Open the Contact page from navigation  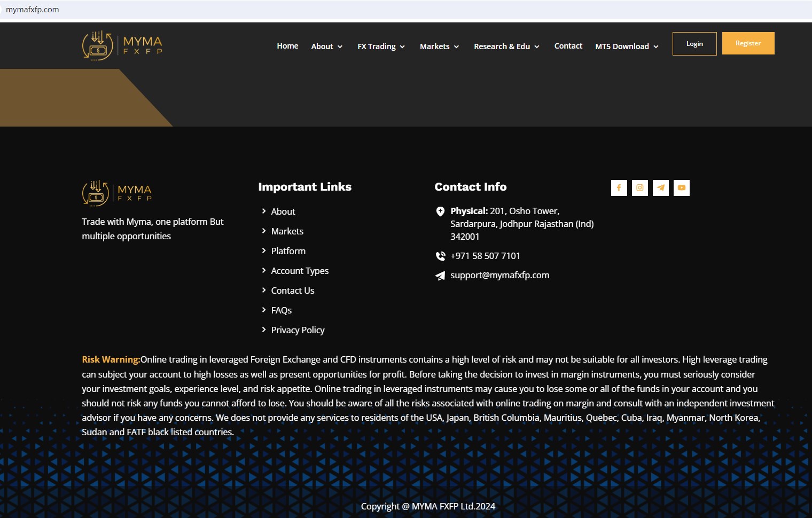(568, 46)
